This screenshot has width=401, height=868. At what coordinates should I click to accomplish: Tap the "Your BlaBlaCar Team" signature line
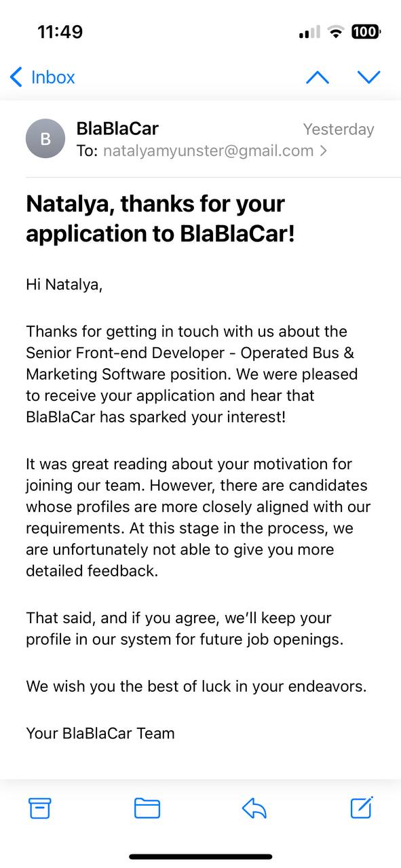(x=100, y=733)
